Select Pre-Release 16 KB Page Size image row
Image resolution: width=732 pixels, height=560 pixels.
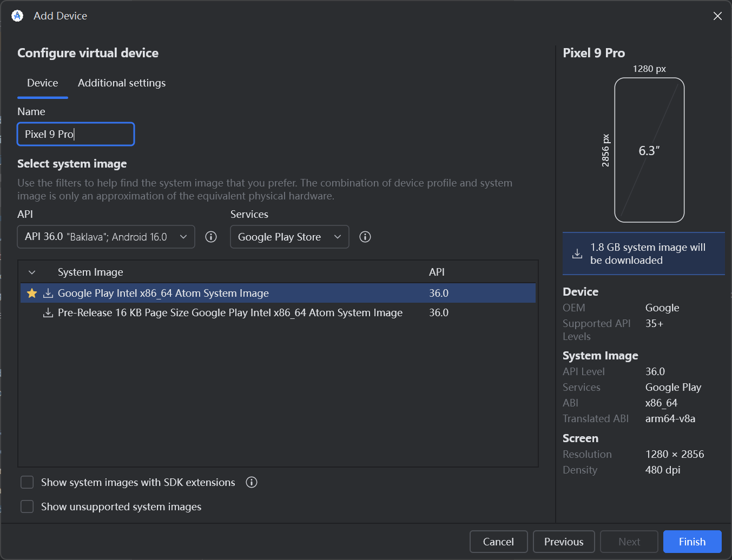[x=230, y=312]
